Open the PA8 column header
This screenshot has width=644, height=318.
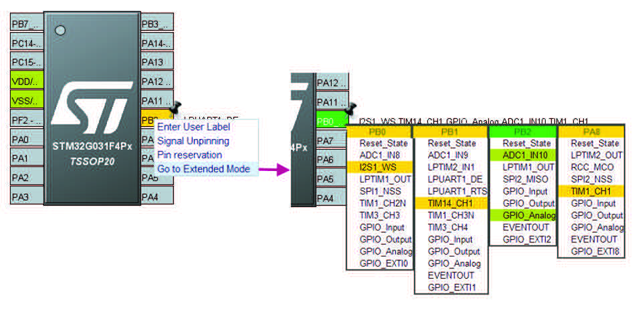click(591, 132)
